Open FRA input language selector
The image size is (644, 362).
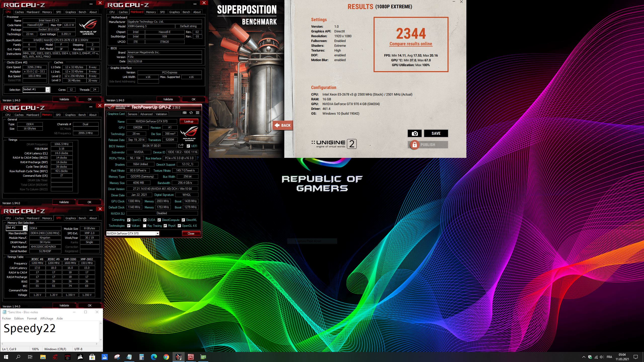tap(609, 357)
